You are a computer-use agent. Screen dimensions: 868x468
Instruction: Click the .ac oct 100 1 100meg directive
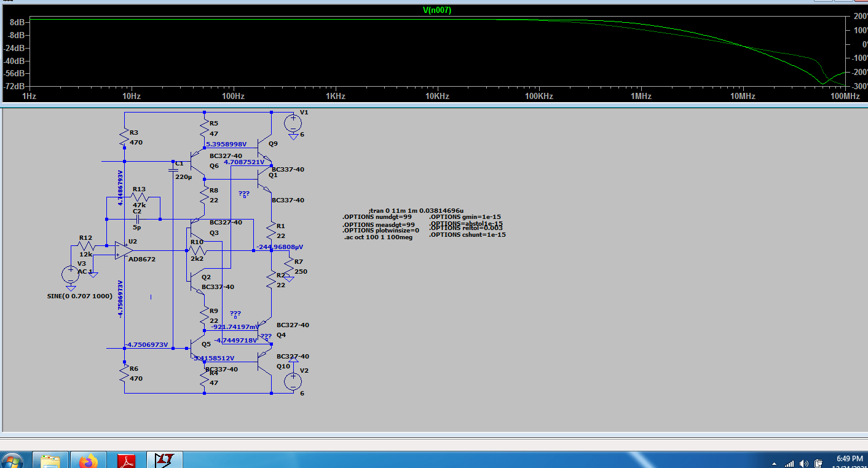point(378,237)
